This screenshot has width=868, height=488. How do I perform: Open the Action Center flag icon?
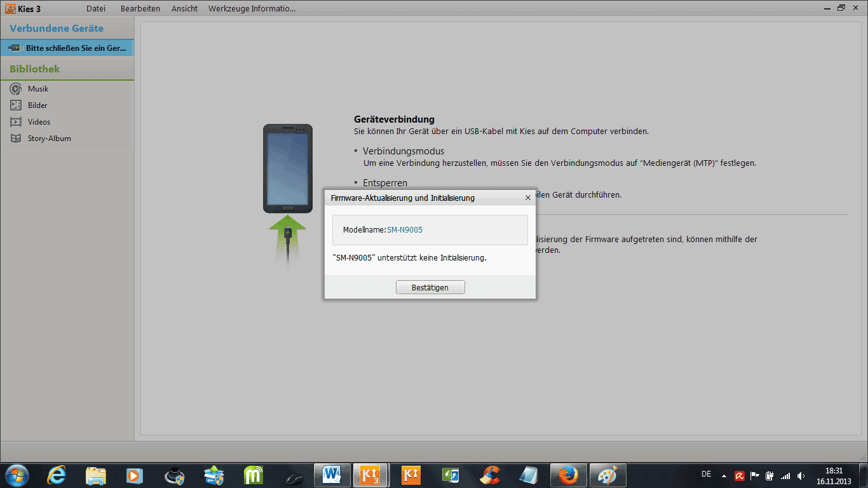[x=755, y=475]
